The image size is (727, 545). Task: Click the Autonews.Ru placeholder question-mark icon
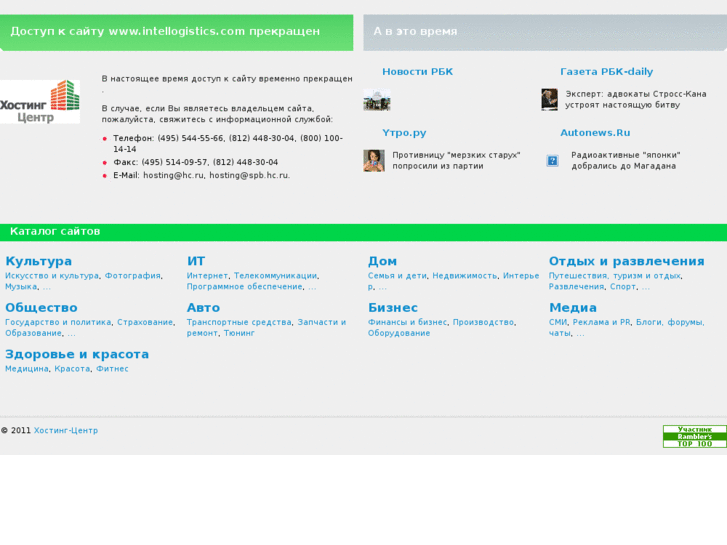point(552,160)
